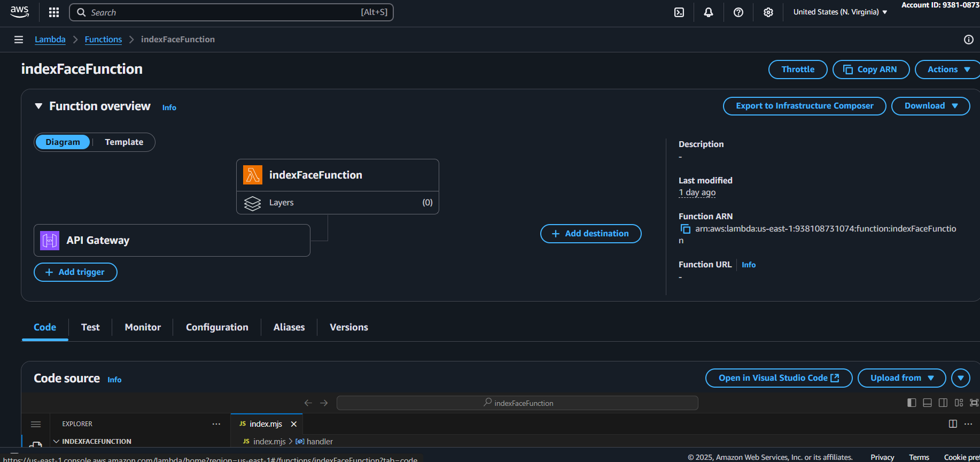Toggle the editor primary side bar
980x462 pixels.
click(912, 403)
